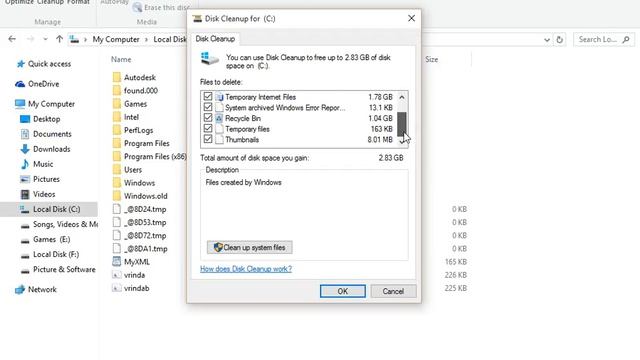Select the Games folder icon
The height and width of the screenshot is (360, 640).
[x=117, y=104]
